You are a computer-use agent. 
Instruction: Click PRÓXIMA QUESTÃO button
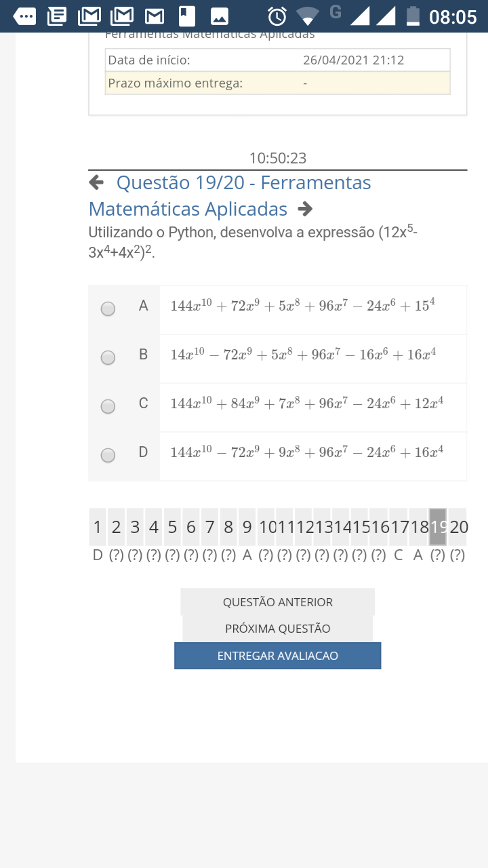pyautogui.click(x=278, y=629)
